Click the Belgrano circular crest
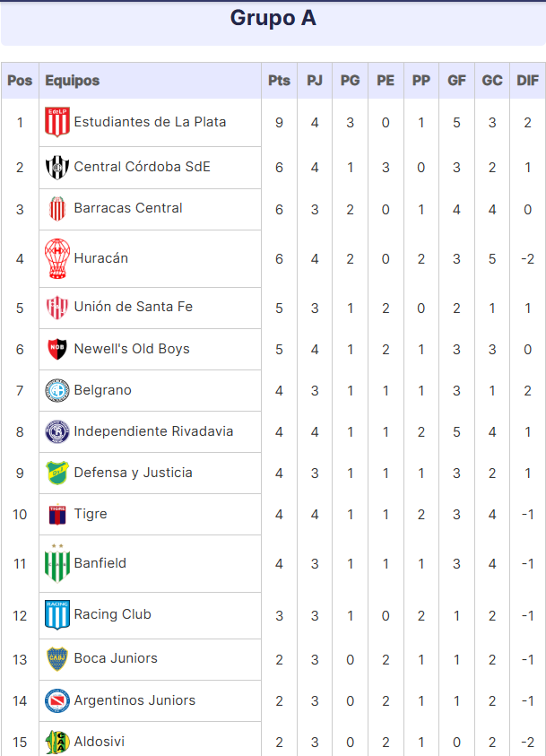 click(57, 390)
